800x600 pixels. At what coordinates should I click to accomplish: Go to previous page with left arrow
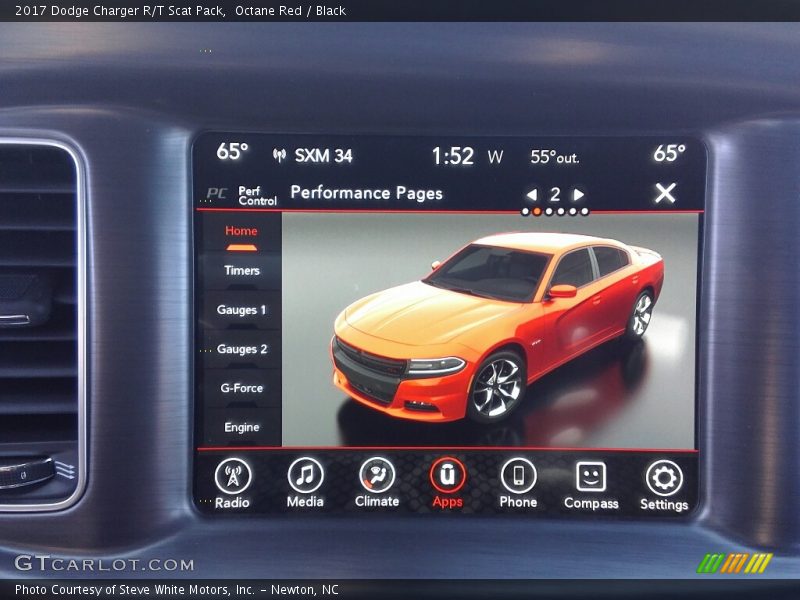(x=531, y=194)
